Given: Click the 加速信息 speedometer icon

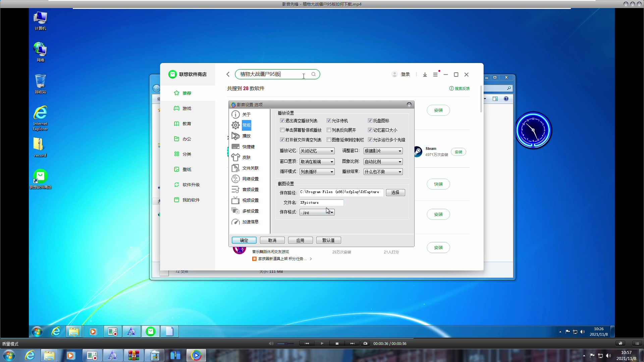Looking at the screenshot, I should click(236, 222).
